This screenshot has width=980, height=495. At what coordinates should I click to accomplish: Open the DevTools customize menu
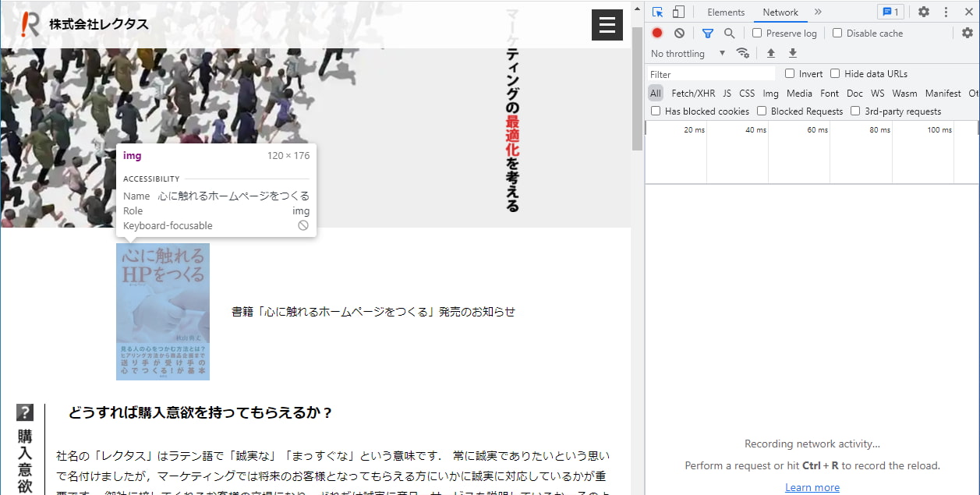pos(946,12)
